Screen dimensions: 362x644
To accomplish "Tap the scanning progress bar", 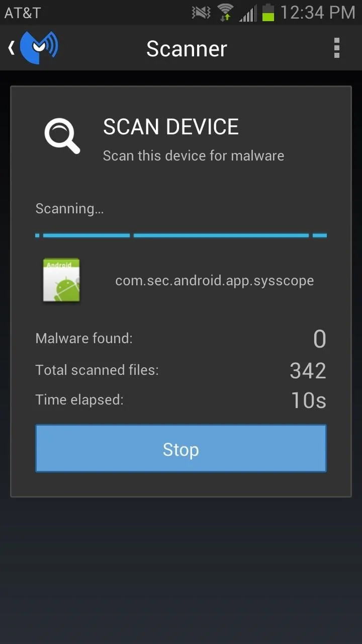I will [x=181, y=235].
